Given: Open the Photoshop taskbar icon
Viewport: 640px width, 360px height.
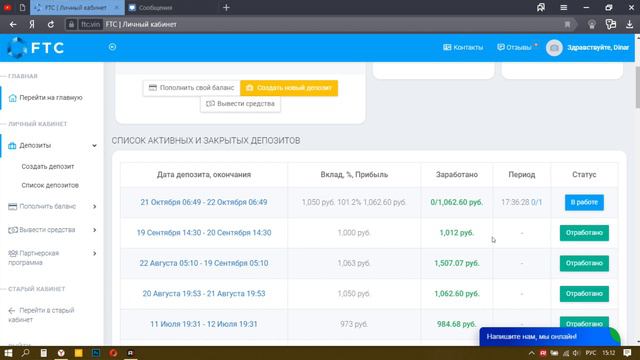Looking at the screenshot, I should click(96, 353).
